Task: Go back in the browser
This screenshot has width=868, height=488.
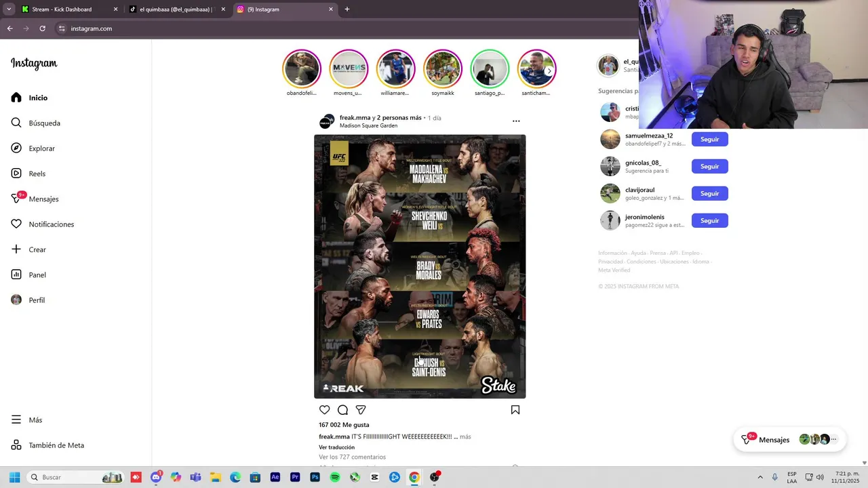Action: click(x=9, y=28)
